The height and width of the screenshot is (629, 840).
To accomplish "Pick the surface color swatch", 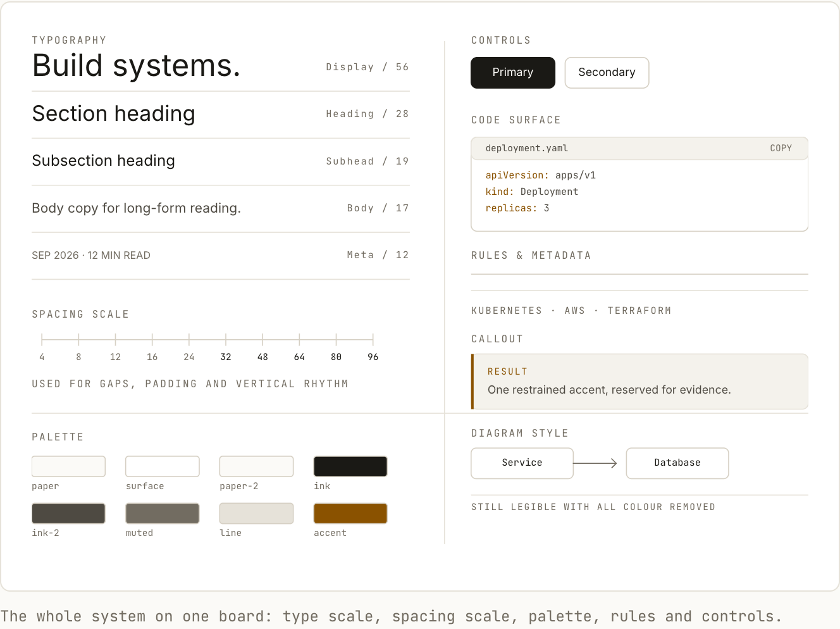I will (163, 466).
